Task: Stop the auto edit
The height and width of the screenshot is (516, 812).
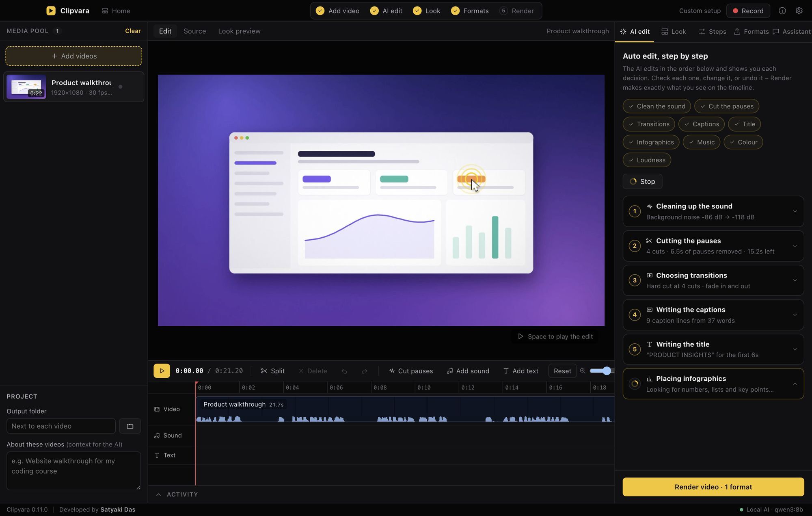Action: (642, 182)
